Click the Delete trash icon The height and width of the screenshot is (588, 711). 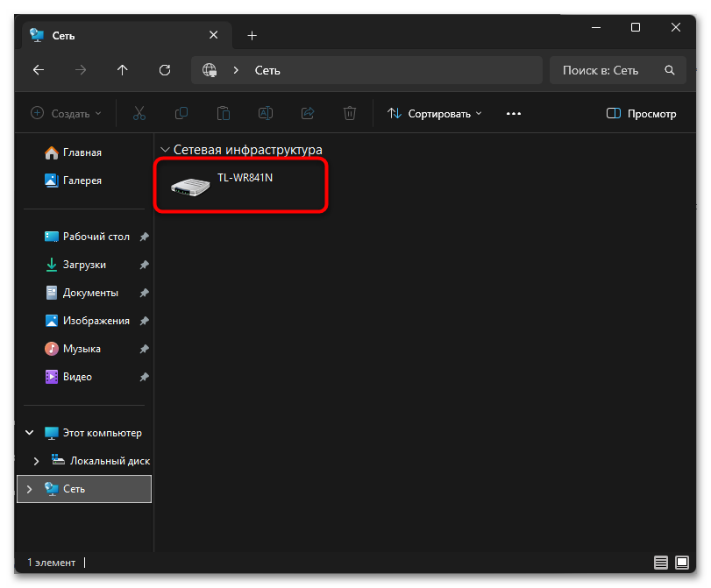(x=350, y=113)
